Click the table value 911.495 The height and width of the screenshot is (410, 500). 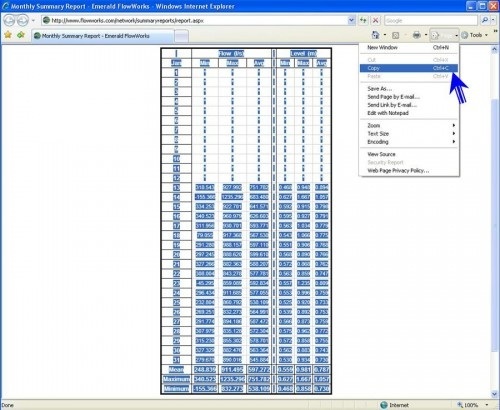pyautogui.click(x=232, y=370)
